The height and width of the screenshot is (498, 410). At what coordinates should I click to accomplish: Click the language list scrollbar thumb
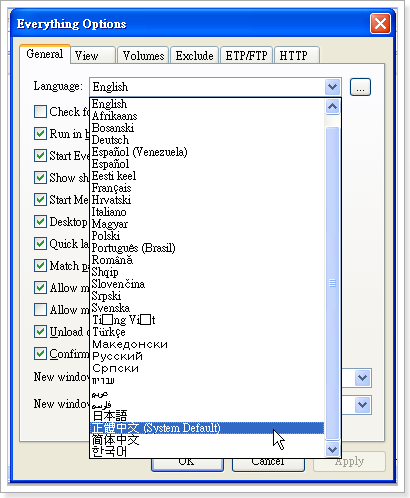point(332,283)
